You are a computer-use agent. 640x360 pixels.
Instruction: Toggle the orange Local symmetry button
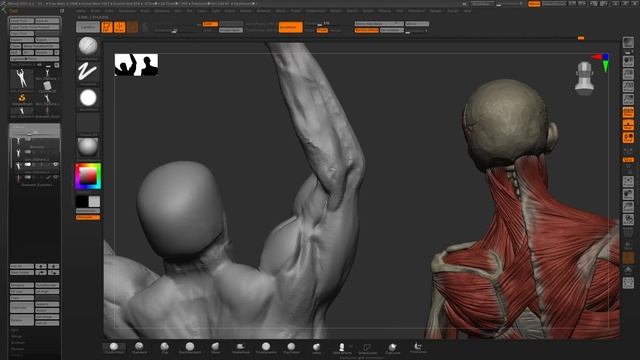click(x=628, y=138)
